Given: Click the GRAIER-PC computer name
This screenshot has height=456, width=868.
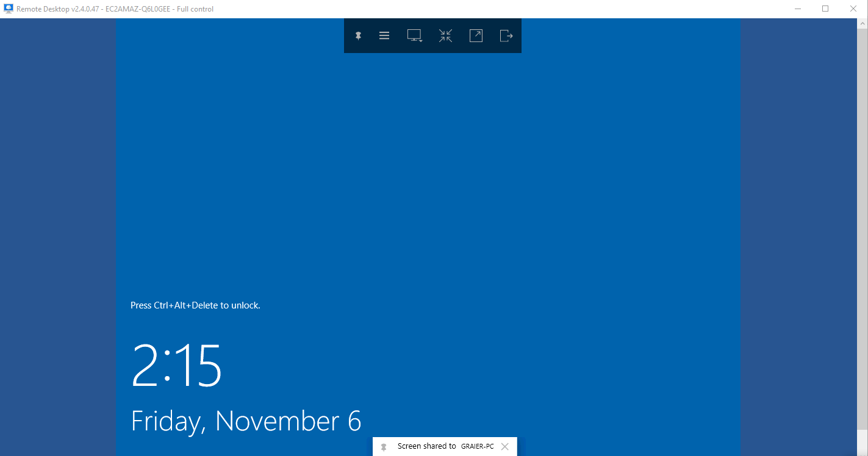Looking at the screenshot, I should 478,446.
